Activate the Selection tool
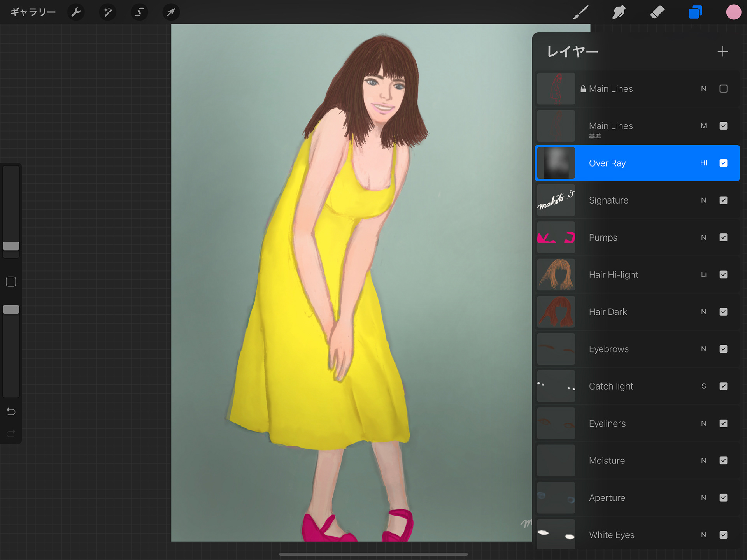The width and height of the screenshot is (747, 560). pyautogui.click(x=139, y=12)
